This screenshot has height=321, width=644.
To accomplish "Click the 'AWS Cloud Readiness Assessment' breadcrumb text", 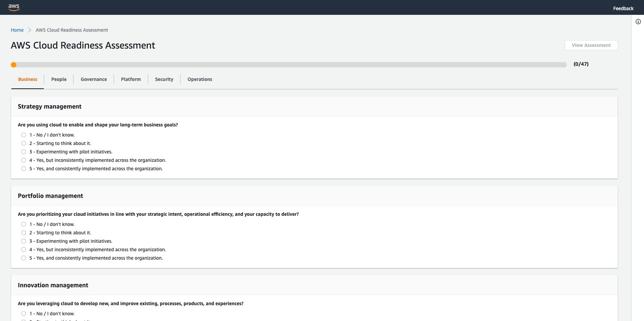I will [x=72, y=30].
